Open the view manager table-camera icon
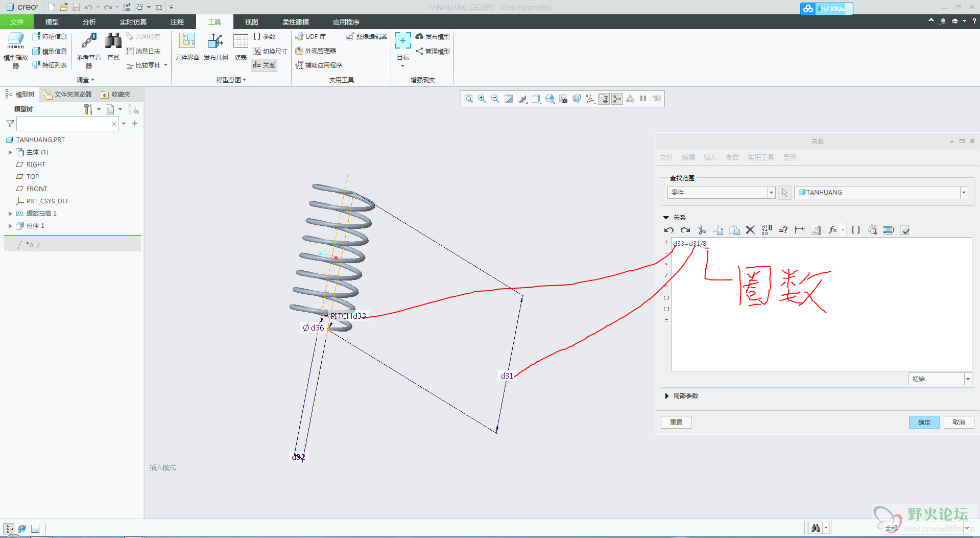Image resolution: width=980 pixels, height=538 pixels. coord(563,99)
